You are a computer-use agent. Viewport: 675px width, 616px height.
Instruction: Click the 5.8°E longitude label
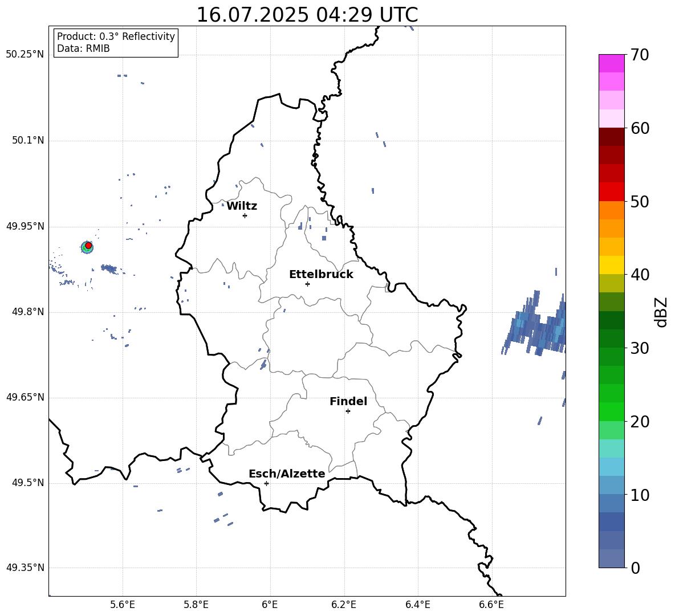pyautogui.click(x=196, y=605)
